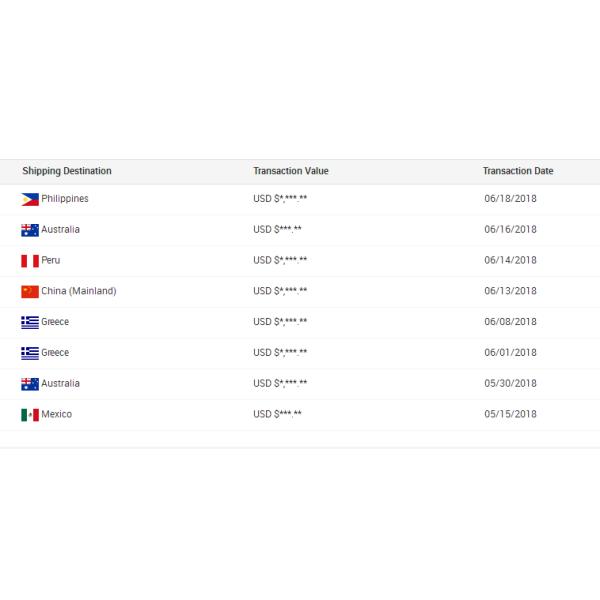Click the Peru flag icon
The width and height of the screenshot is (600, 600).
tap(30, 261)
